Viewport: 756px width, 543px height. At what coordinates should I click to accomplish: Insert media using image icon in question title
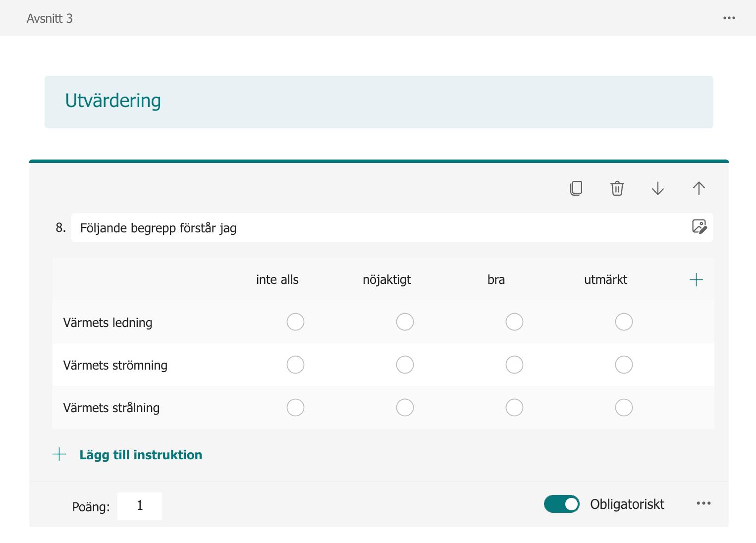tap(699, 227)
